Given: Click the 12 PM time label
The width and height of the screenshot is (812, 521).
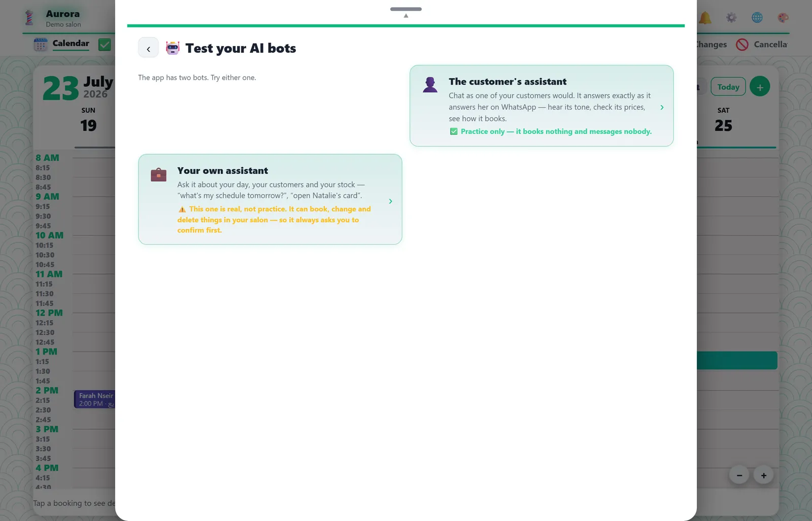Looking at the screenshot, I should pos(49,313).
